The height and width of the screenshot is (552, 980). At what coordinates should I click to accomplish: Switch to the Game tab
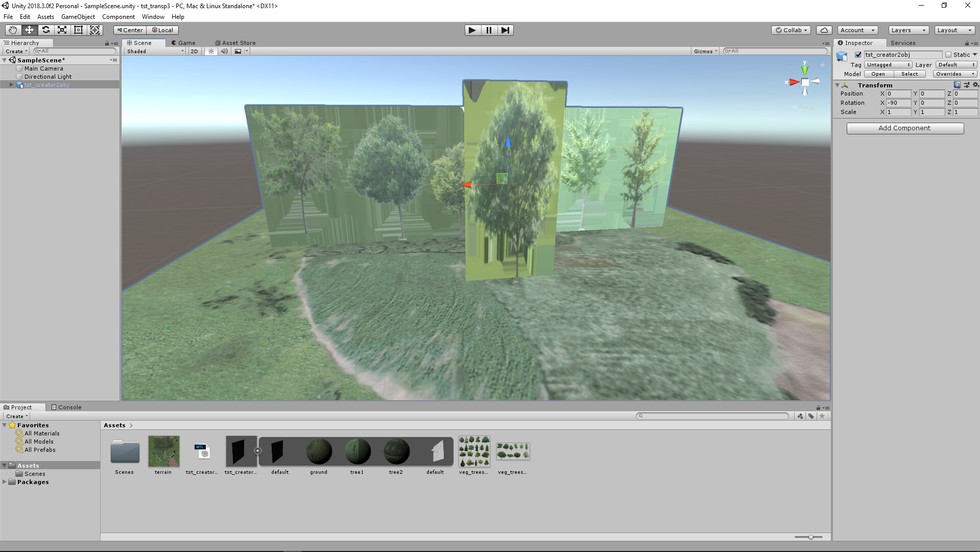click(x=183, y=42)
